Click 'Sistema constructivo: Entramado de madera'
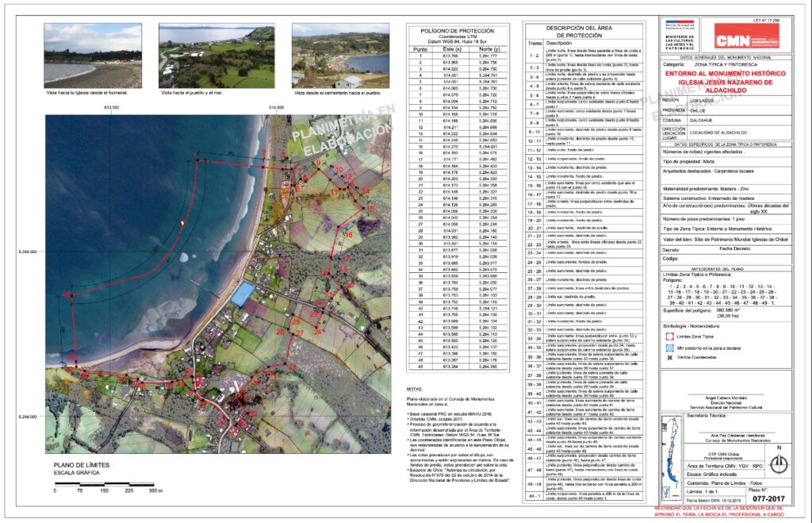812x523 pixels. tap(708, 198)
